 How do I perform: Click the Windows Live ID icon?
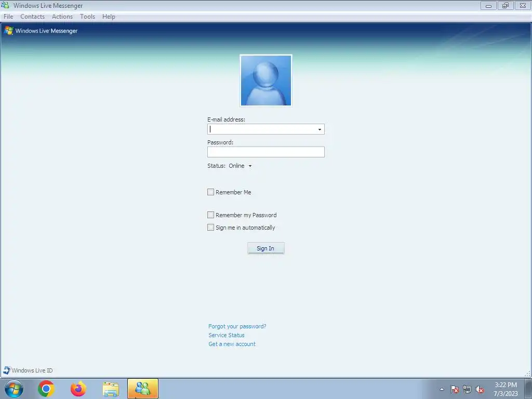[x=7, y=370]
